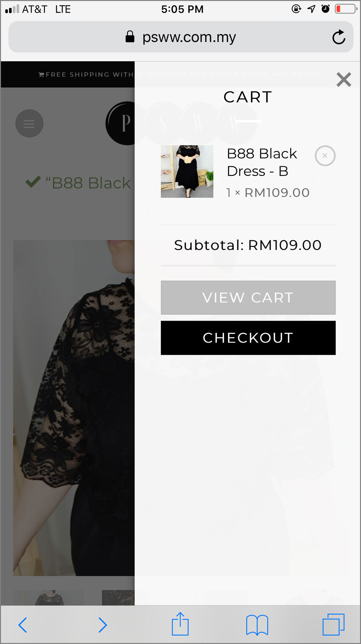This screenshot has width=361, height=644.
Task: Close the cart panel with X
Action: point(344,79)
